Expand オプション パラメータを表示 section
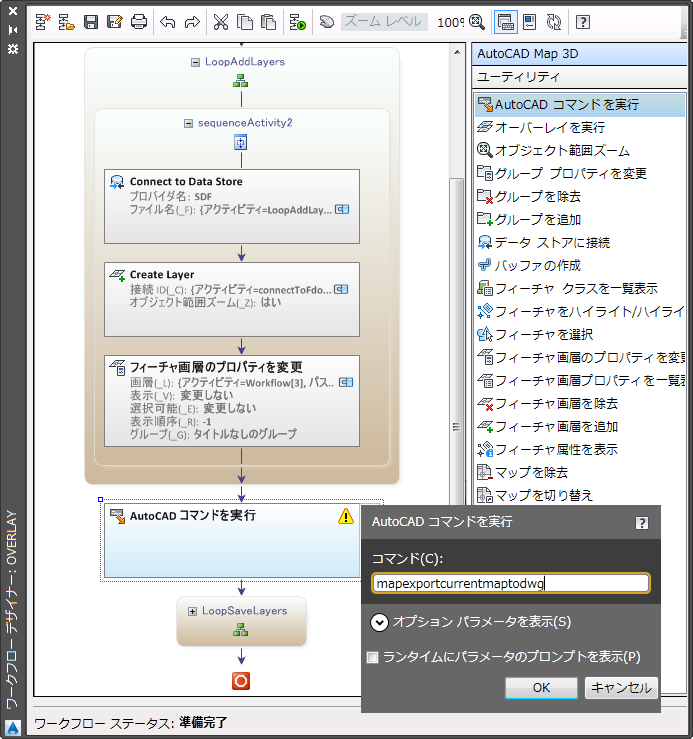The width and height of the screenshot is (693, 739). click(380, 622)
